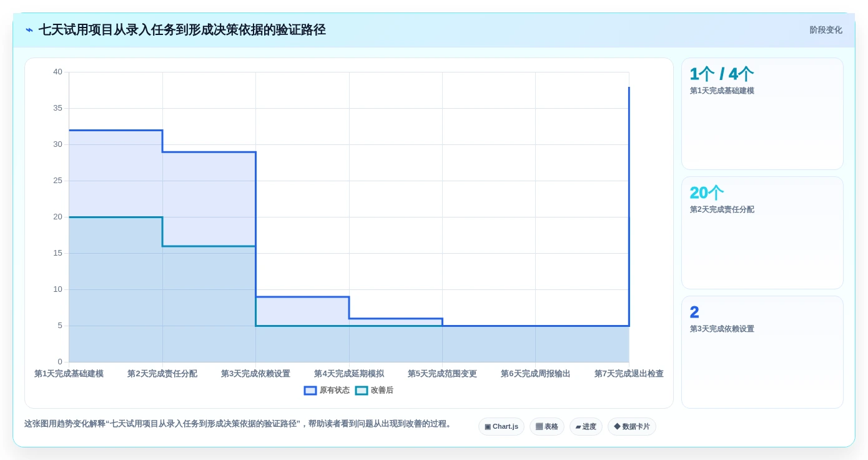Click the 第5天完成范围变更 axis label
The width and height of the screenshot is (868, 460).
[x=442, y=374]
